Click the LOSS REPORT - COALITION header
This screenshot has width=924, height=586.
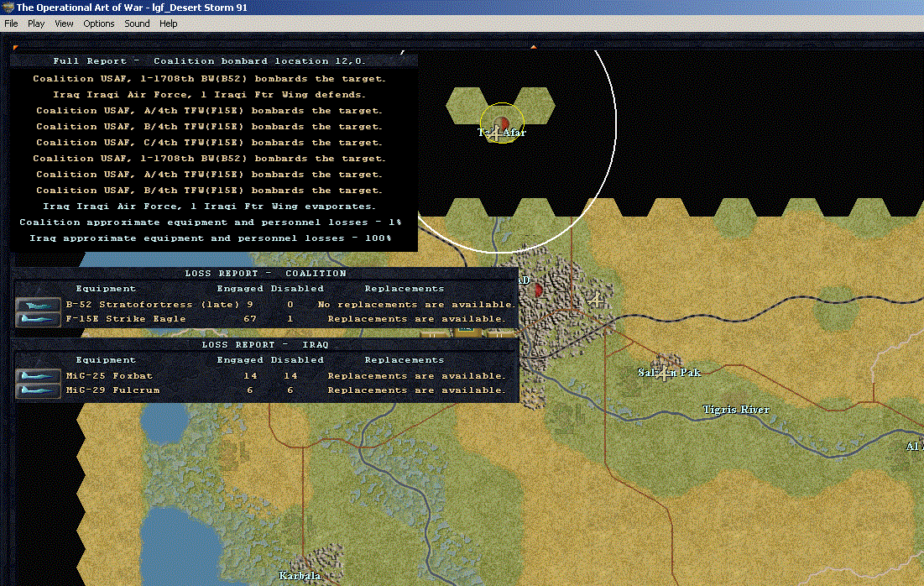click(266, 274)
